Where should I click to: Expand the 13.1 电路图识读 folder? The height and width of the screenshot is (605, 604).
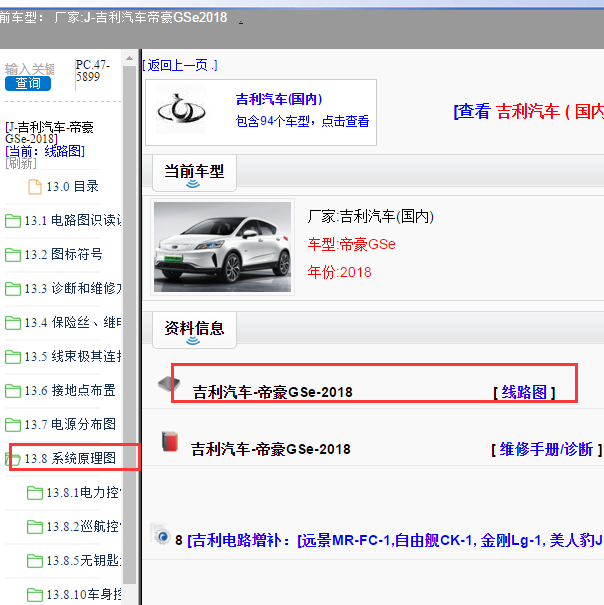coord(73,221)
